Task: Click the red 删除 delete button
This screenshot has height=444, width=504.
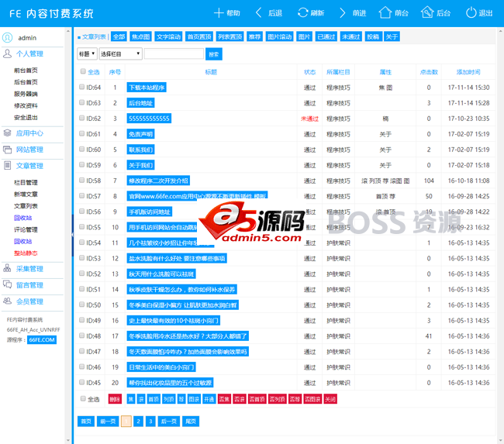Action: [x=115, y=399]
